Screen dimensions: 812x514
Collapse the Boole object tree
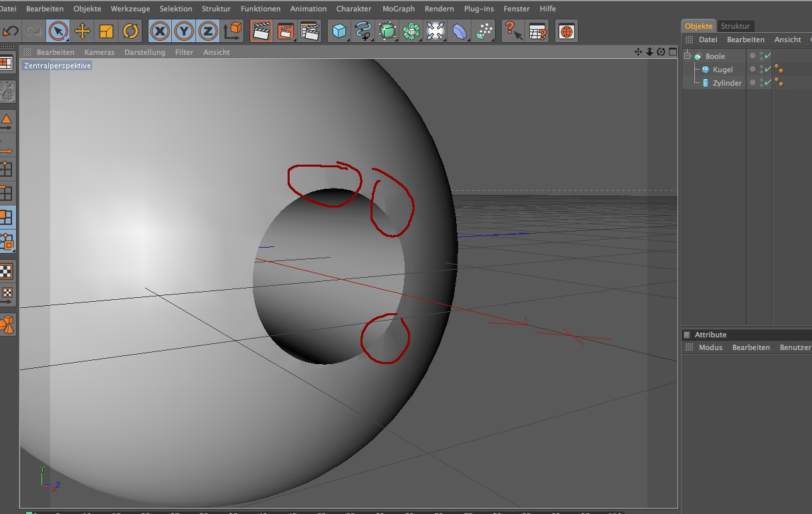coord(687,56)
